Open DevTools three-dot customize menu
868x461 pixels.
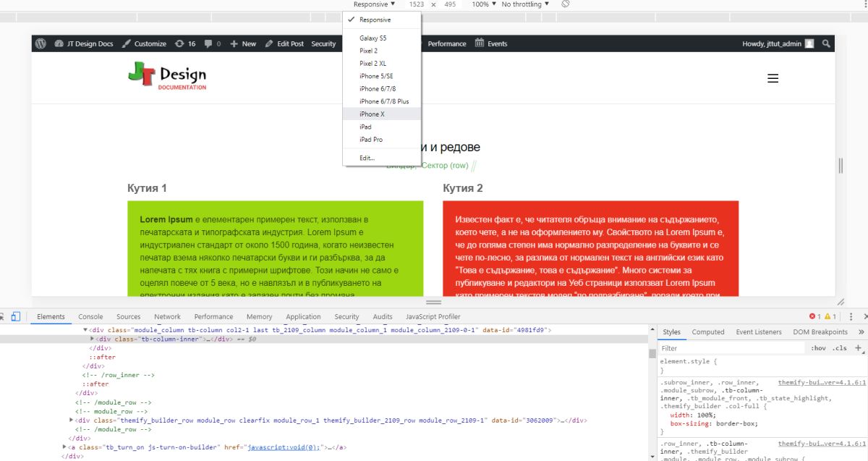pos(851,316)
